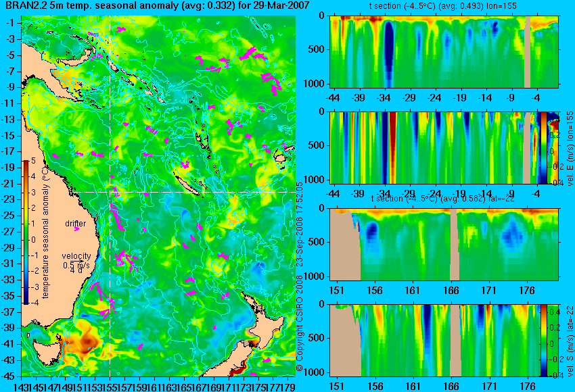Click Tasmania on the map

(47, 351)
